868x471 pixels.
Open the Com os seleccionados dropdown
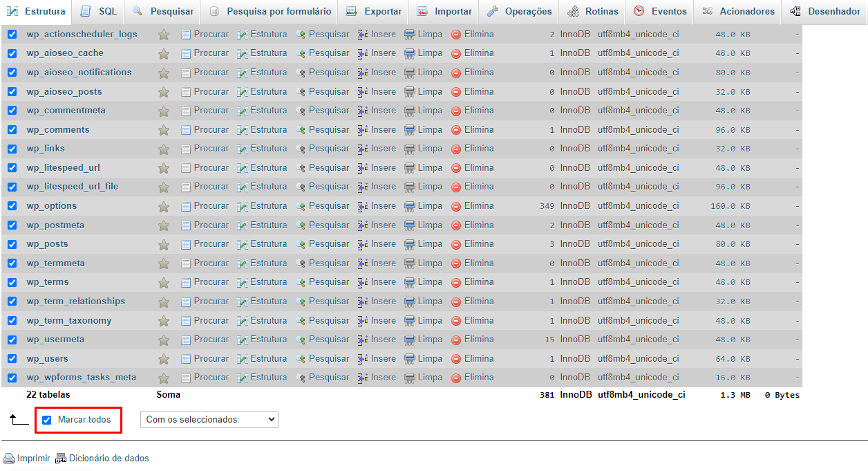(x=209, y=419)
